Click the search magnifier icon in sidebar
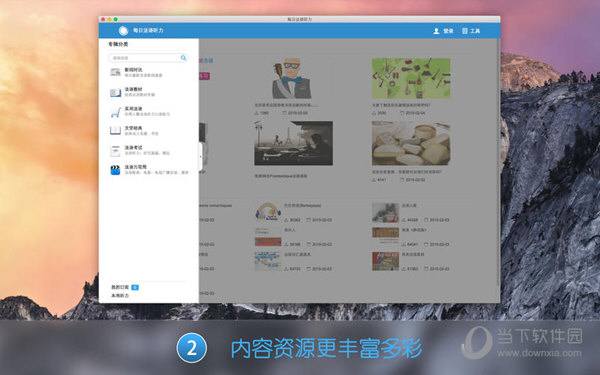The image size is (600, 375). point(183,58)
